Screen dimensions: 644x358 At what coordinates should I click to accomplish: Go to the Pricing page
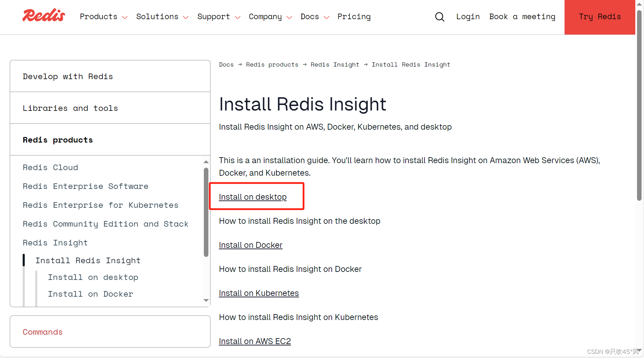click(354, 17)
